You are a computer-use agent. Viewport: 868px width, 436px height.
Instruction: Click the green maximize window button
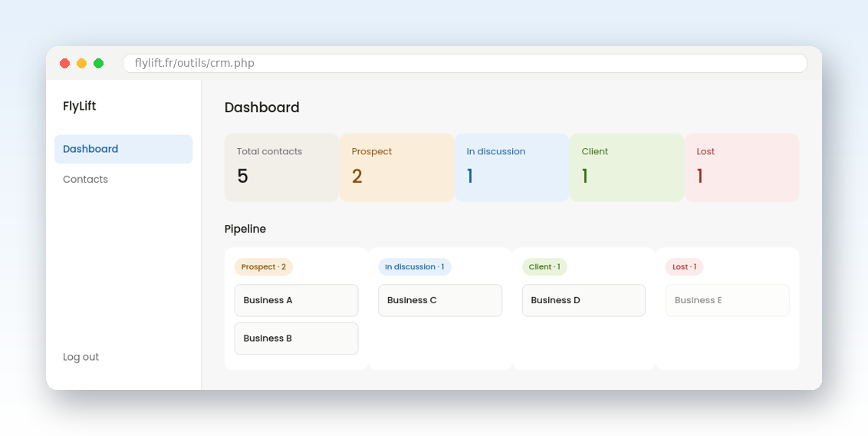tap(99, 63)
